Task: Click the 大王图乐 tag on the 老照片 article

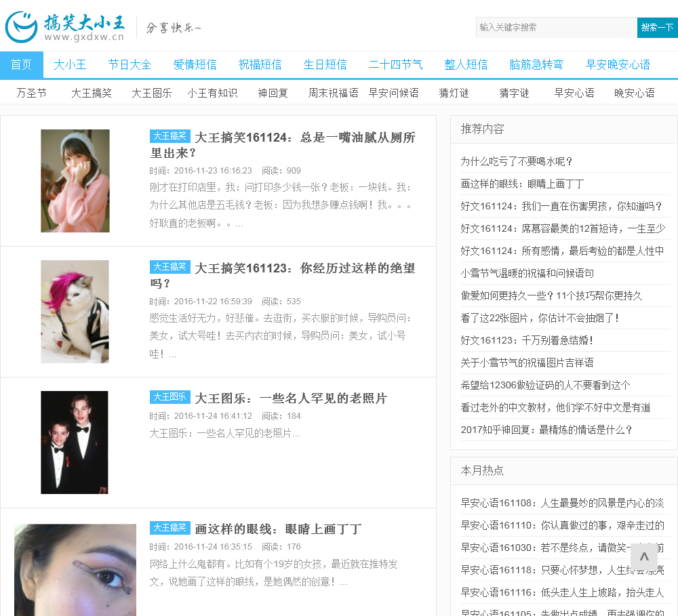Action: tap(170, 397)
